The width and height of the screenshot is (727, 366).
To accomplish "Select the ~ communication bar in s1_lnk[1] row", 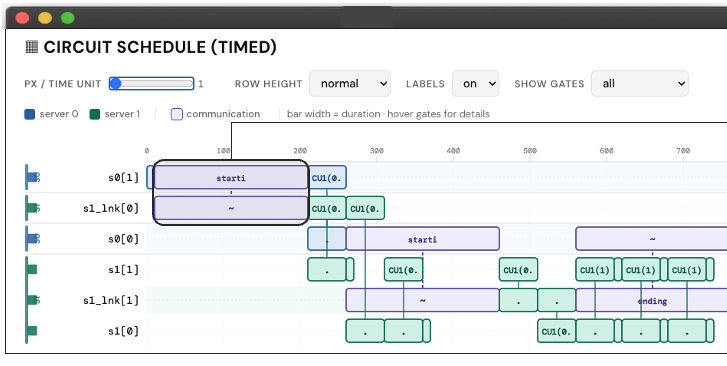I will [x=422, y=300].
